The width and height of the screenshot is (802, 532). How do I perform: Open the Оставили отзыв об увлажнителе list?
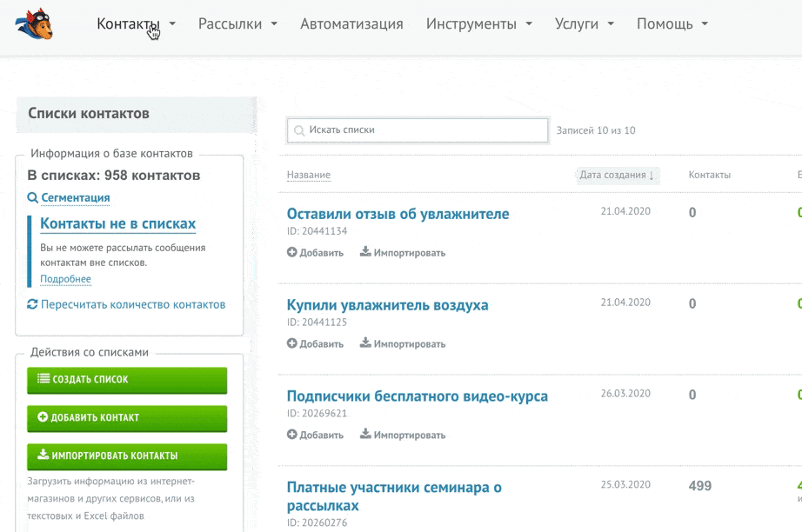pos(398,214)
